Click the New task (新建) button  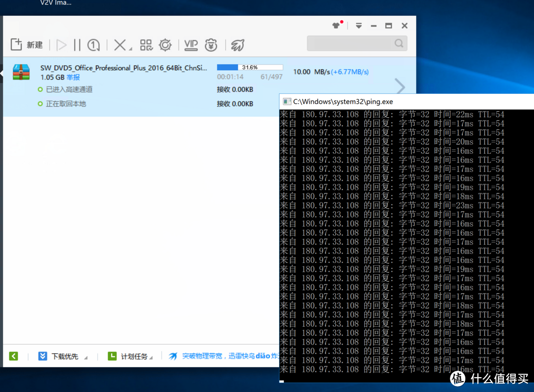click(x=27, y=44)
